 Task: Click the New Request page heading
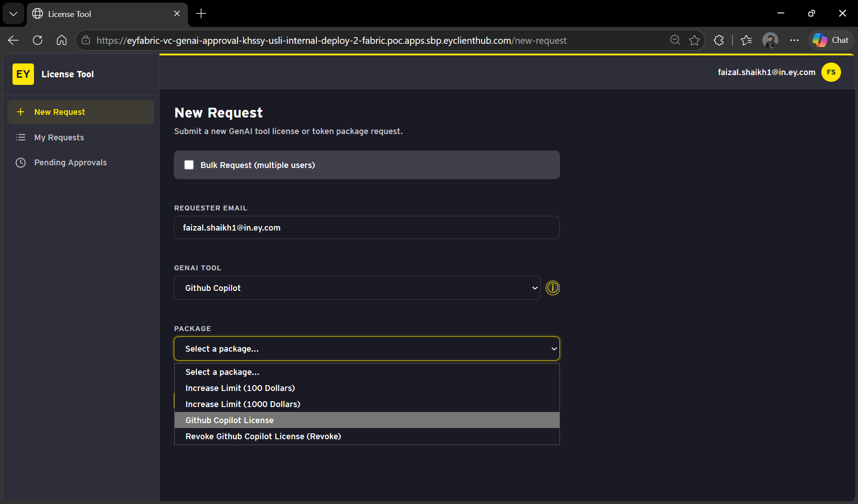pos(219,113)
